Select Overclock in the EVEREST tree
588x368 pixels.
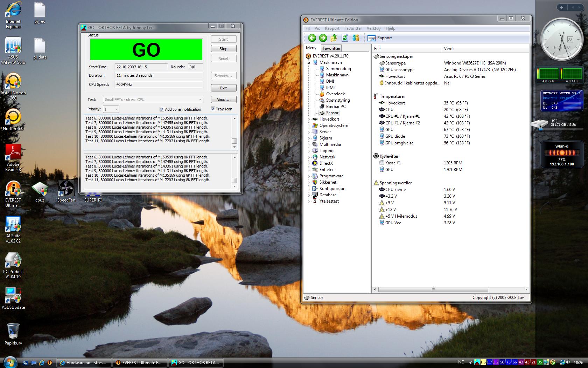point(335,94)
